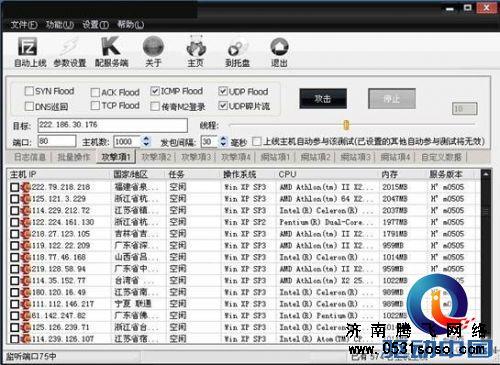Viewport: 500px width, 365px height.
Task: Switch to the 网站项4 tab
Action: 395,157
